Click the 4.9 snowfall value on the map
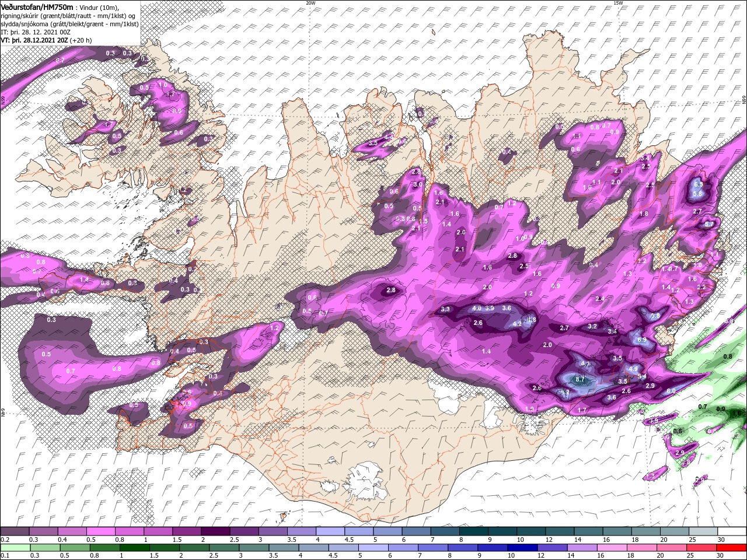This screenshot has width=747, height=560. pos(634,369)
